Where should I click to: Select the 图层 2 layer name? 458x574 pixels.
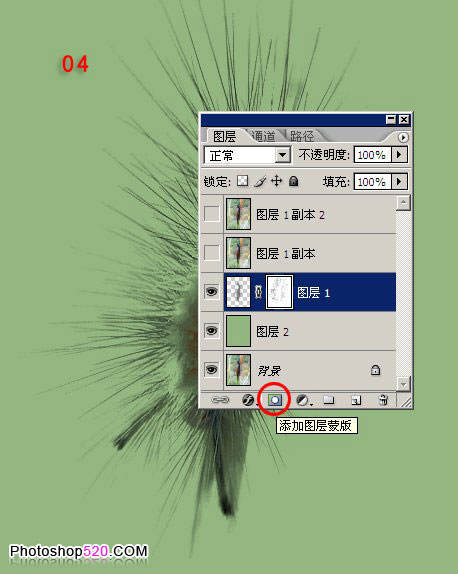(x=272, y=332)
